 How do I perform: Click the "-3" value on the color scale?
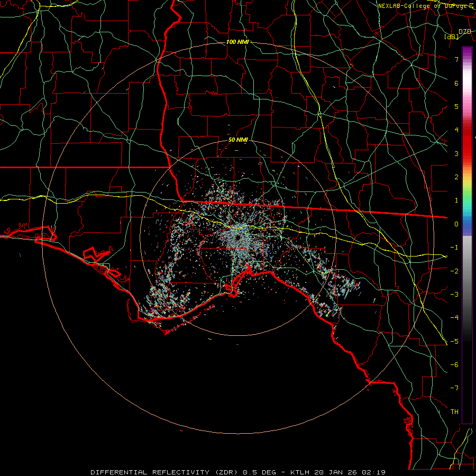point(454,295)
